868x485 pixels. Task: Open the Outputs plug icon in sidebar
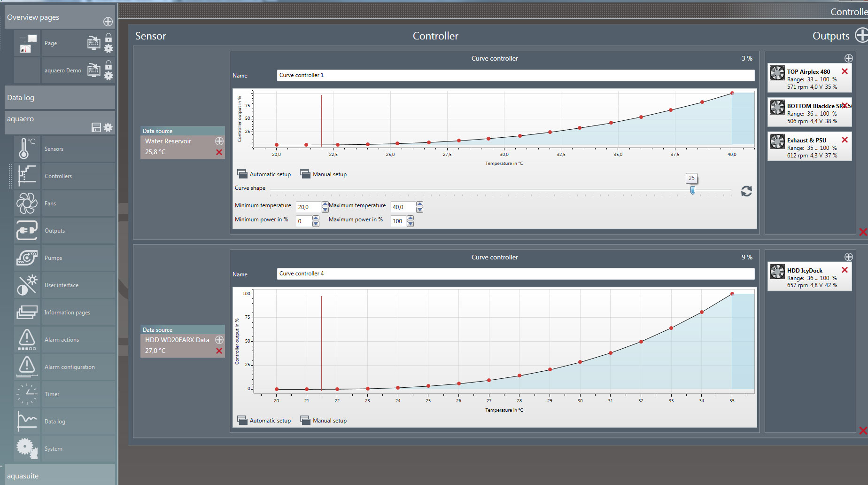coord(27,230)
